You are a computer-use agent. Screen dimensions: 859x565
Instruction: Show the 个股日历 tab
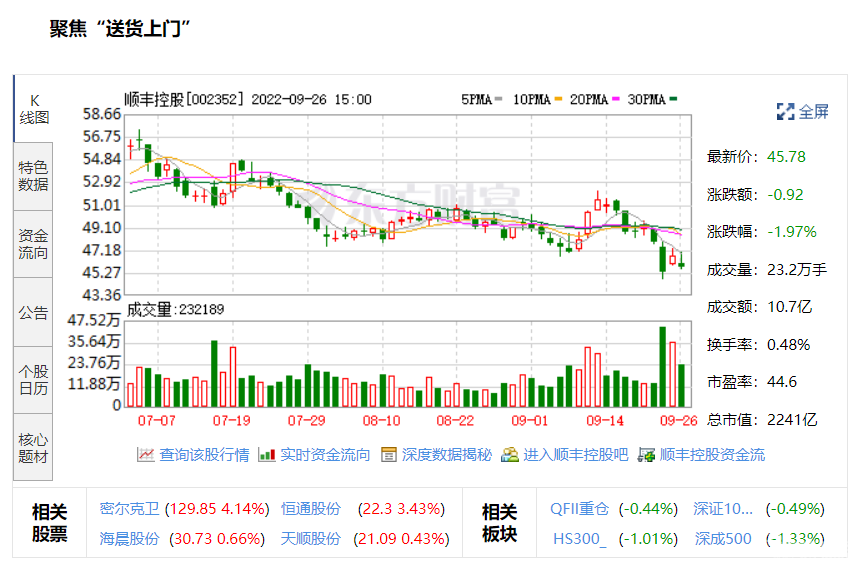coord(33,380)
